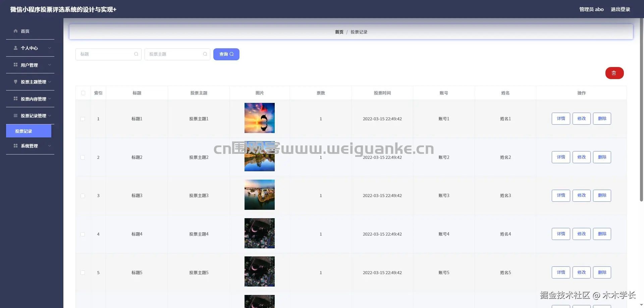Open the image thumbnail for 标题5
Screen dimensions: 644x308
(x=260, y=271)
